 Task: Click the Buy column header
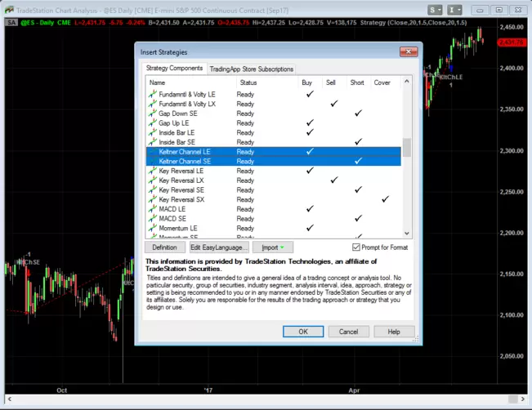point(310,82)
